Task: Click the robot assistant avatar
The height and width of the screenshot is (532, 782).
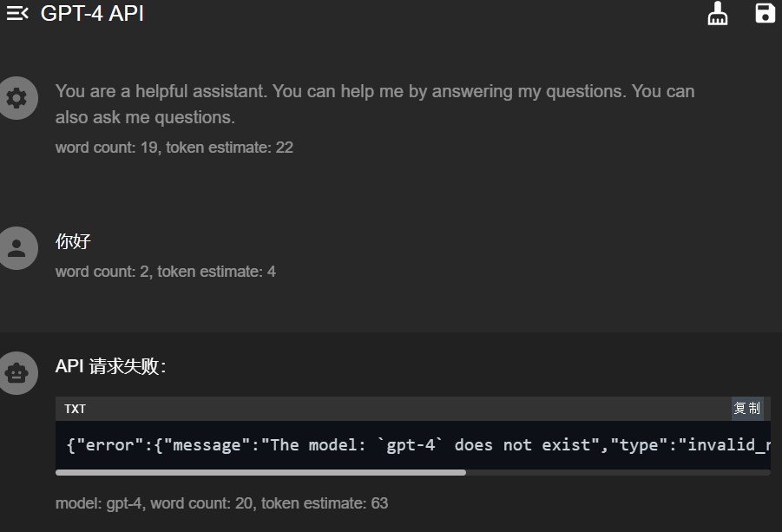Action: (16, 373)
